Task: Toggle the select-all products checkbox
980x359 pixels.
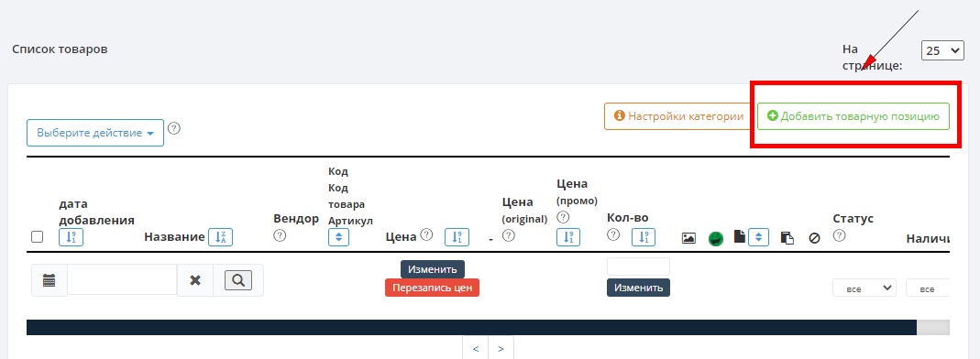Action: coord(38,236)
